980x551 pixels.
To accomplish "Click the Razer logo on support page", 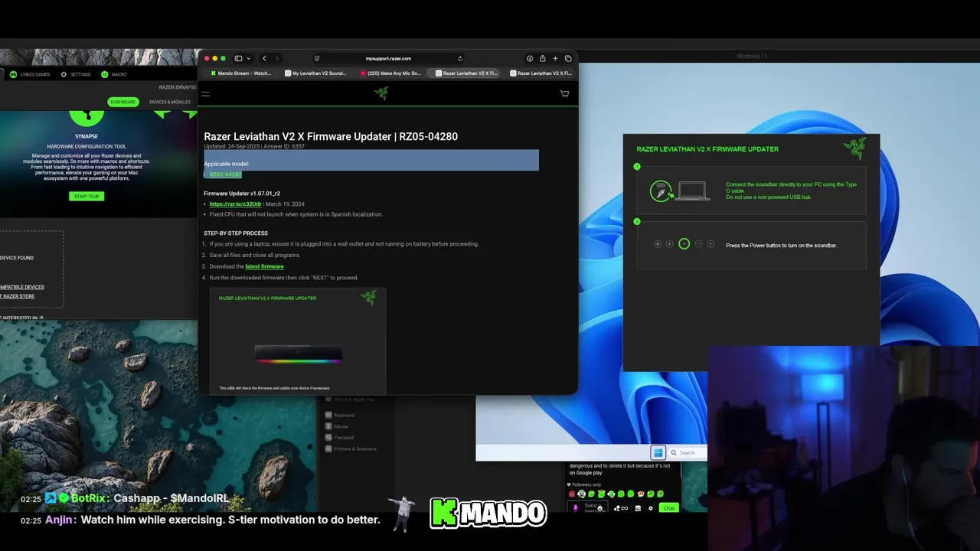I will [x=381, y=93].
